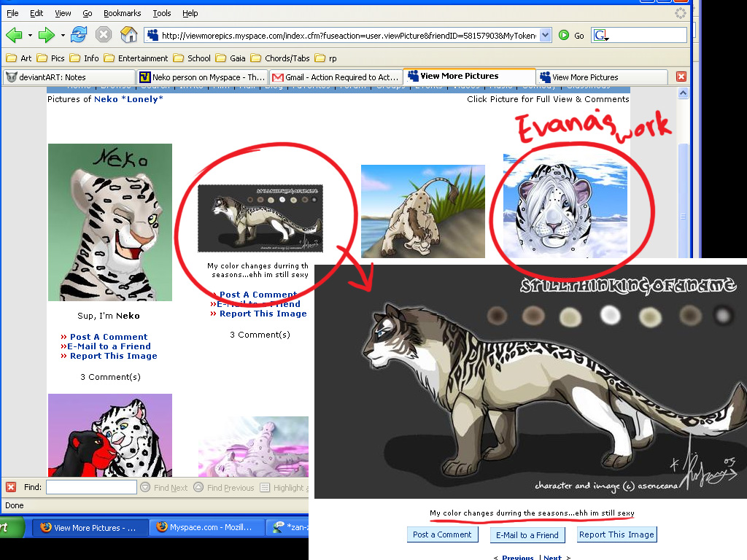
Task: Open the View menu
Action: point(63,13)
